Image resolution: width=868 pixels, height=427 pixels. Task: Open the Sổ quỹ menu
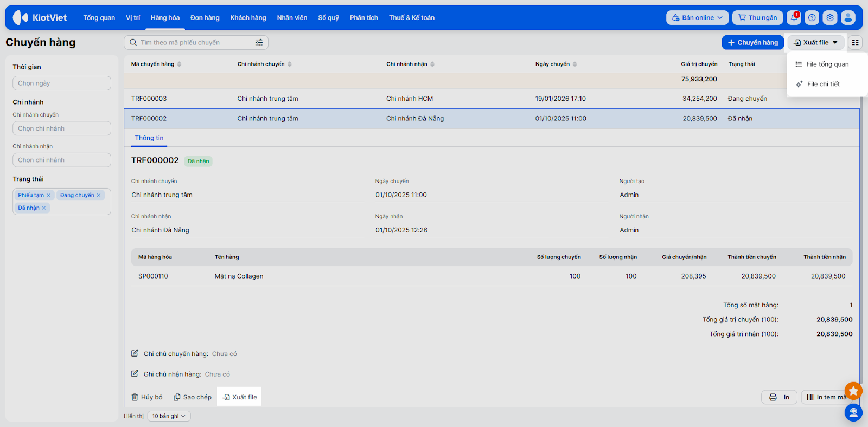329,18
